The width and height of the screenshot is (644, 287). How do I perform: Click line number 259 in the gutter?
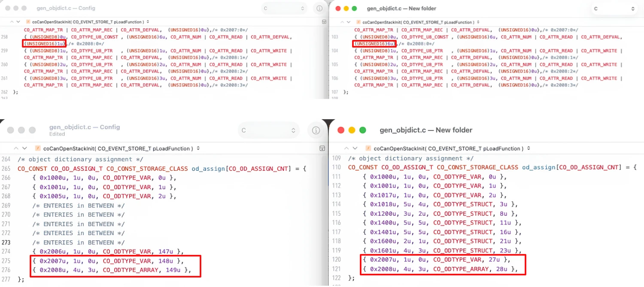click(5, 51)
